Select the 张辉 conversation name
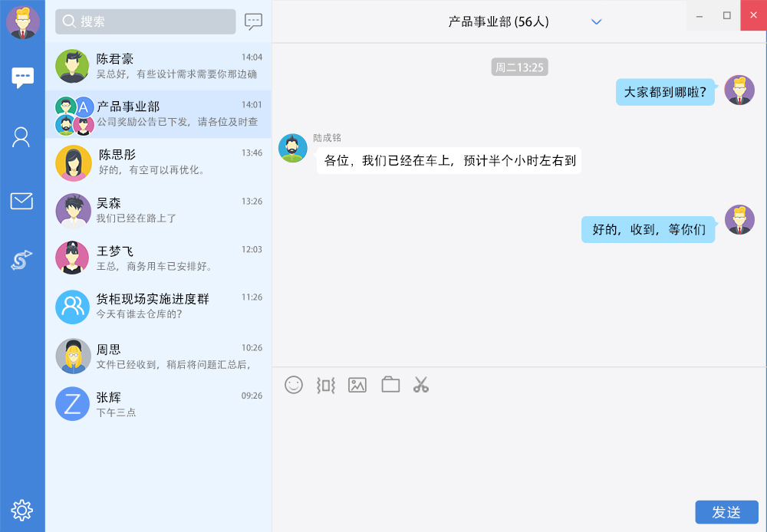The height and width of the screenshot is (532, 767). 109,397
